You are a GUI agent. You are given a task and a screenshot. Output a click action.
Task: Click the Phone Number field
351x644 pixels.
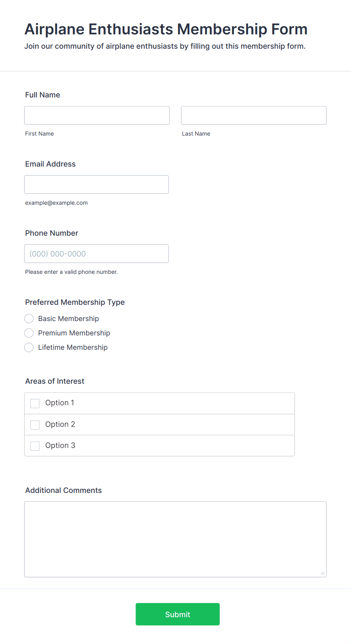[x=97, y=253]
